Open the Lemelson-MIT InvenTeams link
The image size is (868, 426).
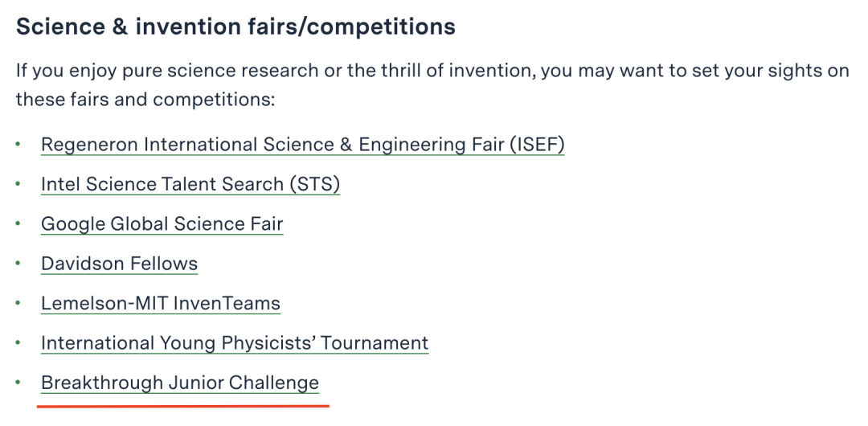(x=161, y=303)
